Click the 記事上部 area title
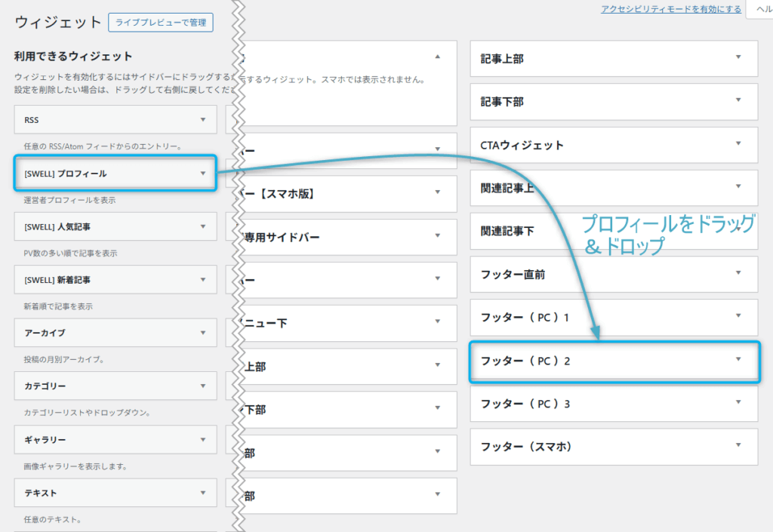The image size is (773, 532). tap(502, 59)
